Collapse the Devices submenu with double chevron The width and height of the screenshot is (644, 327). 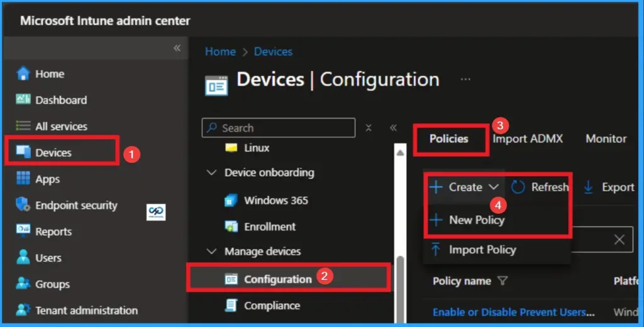[393, 128]
